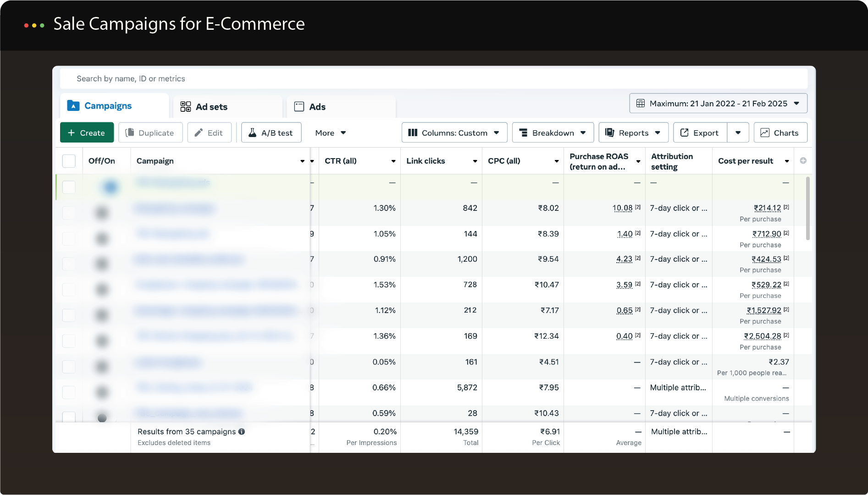Open the Reports dropdown
This screenshot has height=495, width=868.
(634, 132)
